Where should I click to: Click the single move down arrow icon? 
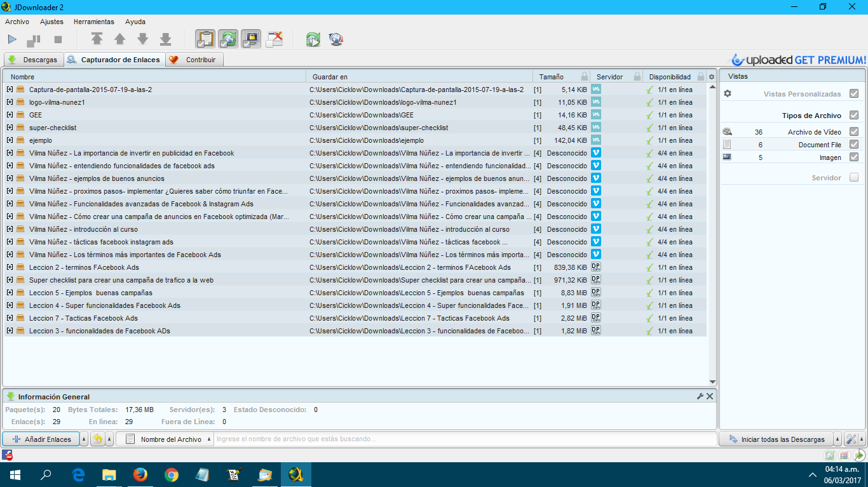click(142, 39)
